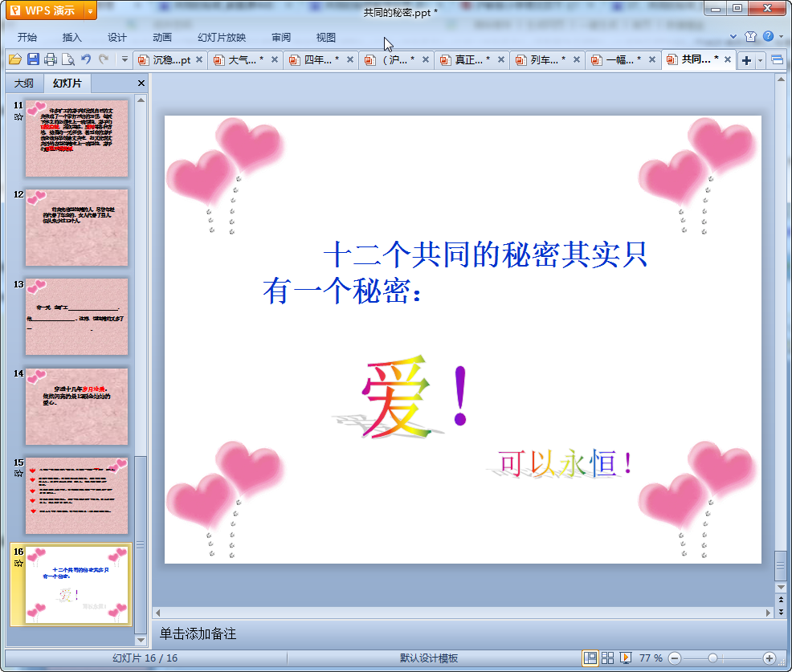The image size is (792, 672).
Task: Click the Open file folder icon
Action: click(15, 59)
